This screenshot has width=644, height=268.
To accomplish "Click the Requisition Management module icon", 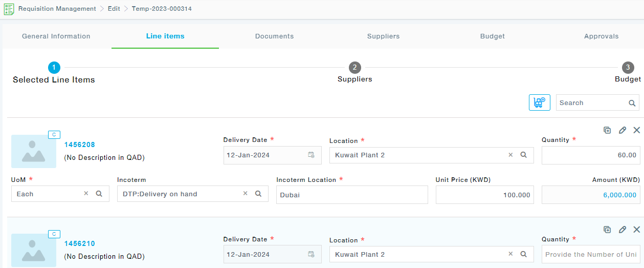I will click(9, 9).
